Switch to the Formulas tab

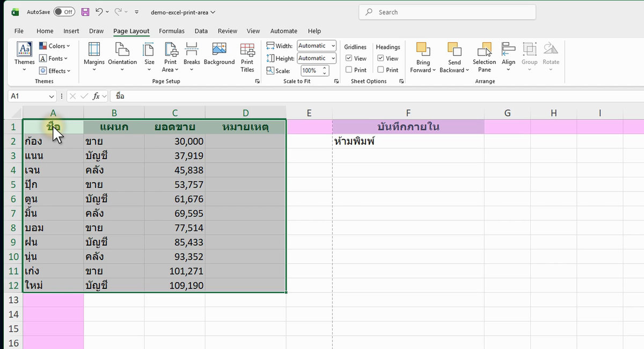(172, 31)
